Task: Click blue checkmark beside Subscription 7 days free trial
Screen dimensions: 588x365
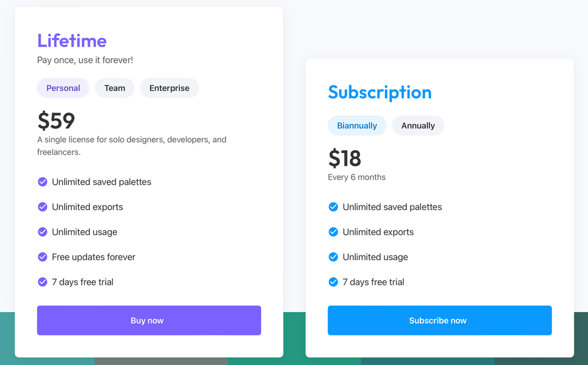Action: 333,282
